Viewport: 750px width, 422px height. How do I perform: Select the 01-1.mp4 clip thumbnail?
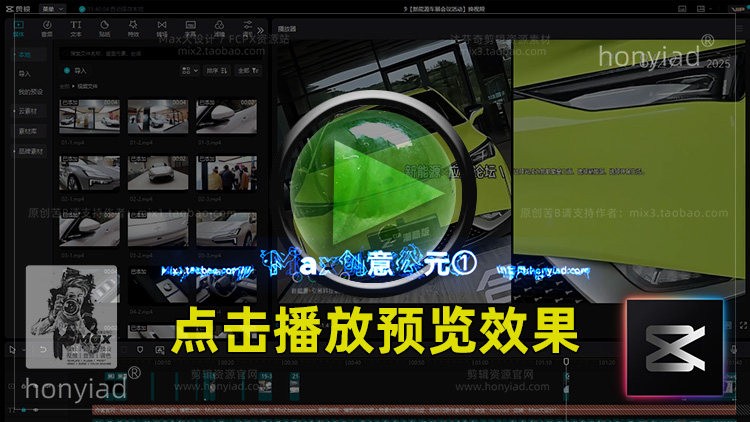(x=89, y=116)
